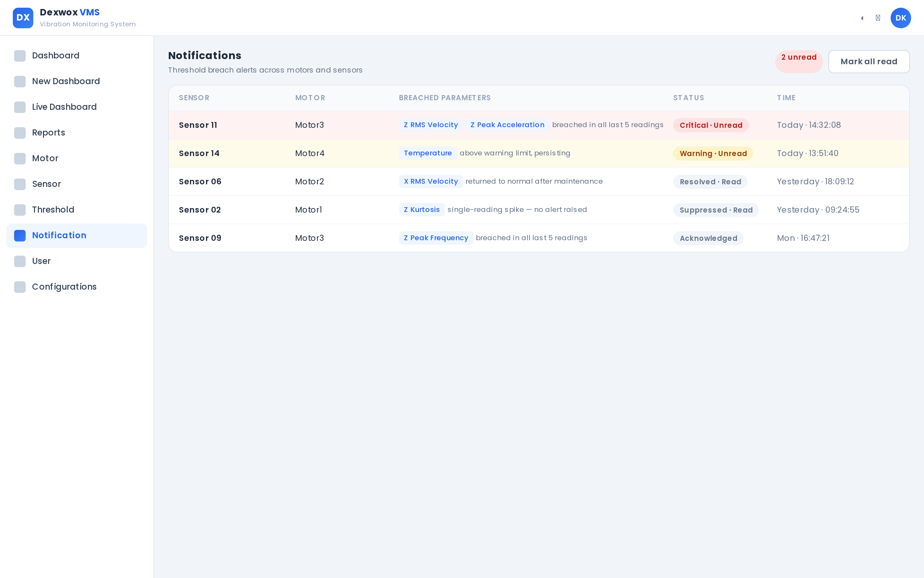The image size is (924, 578).
Task: Open the DK user avatar menu
Action: click(x=901, y=18)
